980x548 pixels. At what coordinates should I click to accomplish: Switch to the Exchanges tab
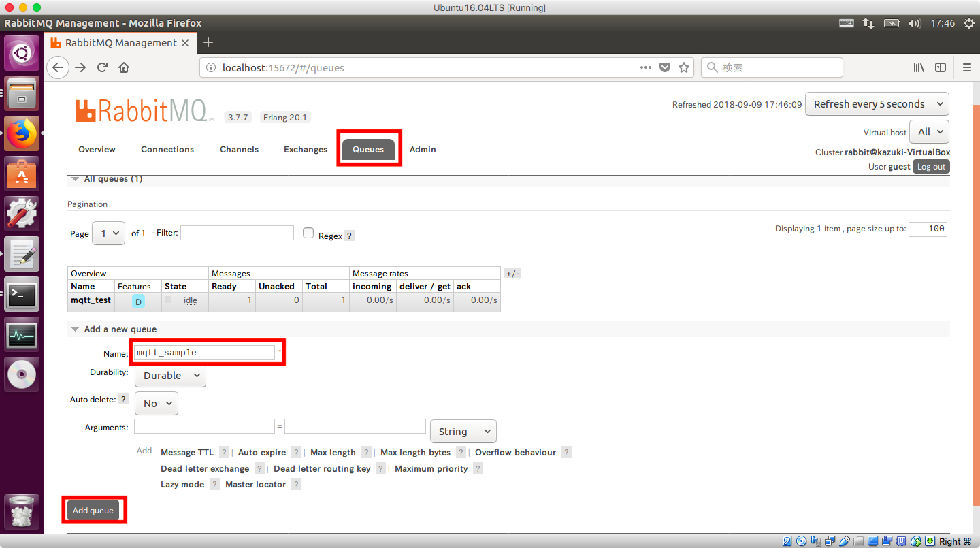tap(306, 150)
